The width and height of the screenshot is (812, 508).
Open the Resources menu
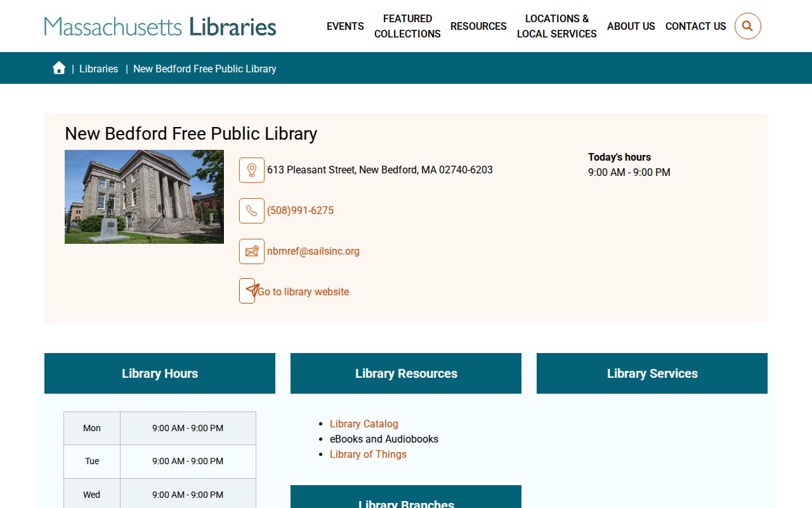(478, 26)
